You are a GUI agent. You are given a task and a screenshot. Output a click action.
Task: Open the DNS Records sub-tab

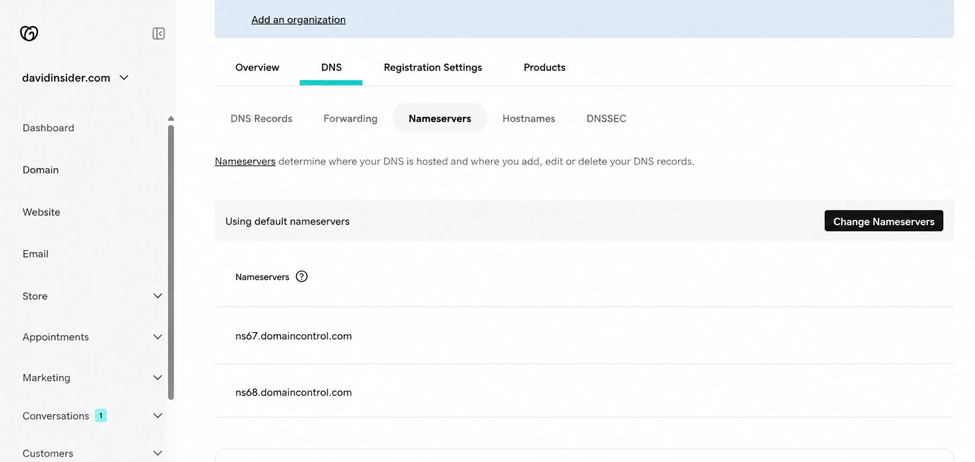[261, 118]
